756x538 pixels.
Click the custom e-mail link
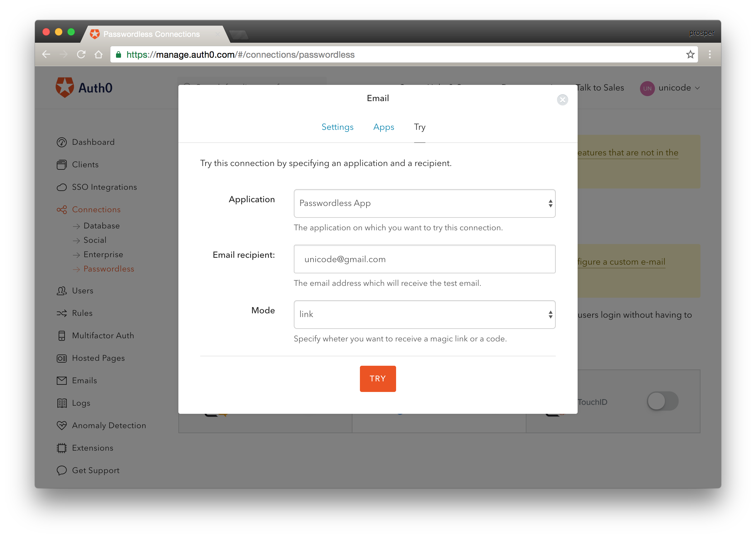(x=621, y=262)
